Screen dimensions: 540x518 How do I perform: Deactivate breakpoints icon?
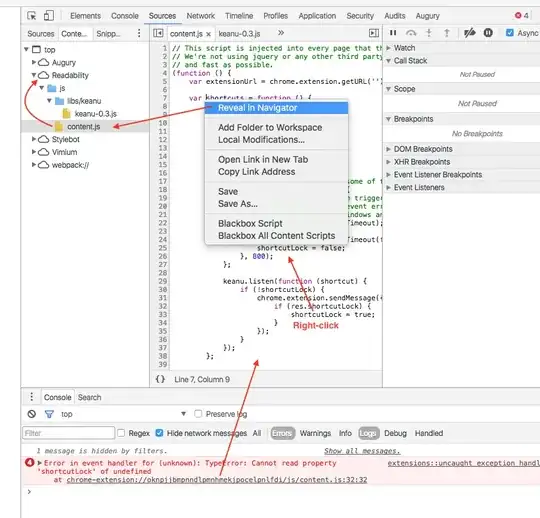tap(469, 33)
